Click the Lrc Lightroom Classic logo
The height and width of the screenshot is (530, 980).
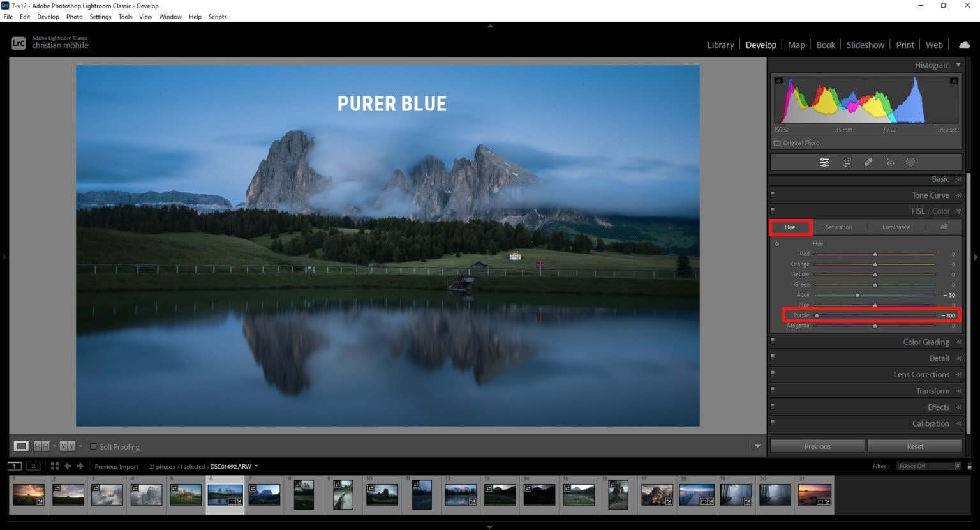19,43
